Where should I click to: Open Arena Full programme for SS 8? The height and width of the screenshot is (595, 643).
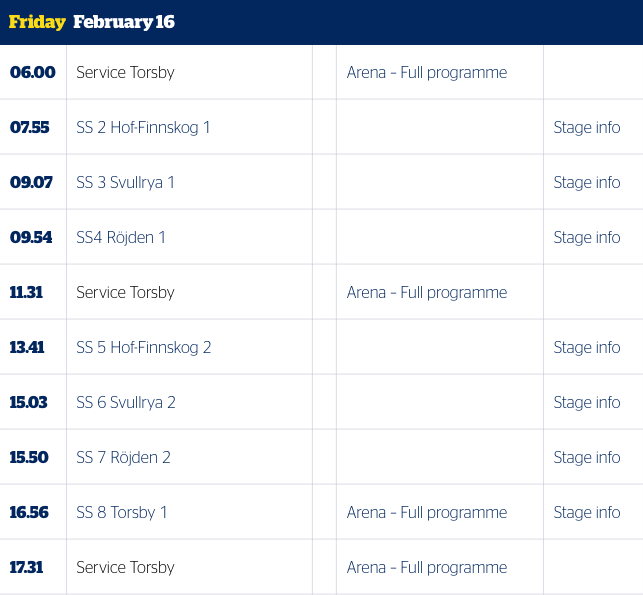[x=427, y=513]
